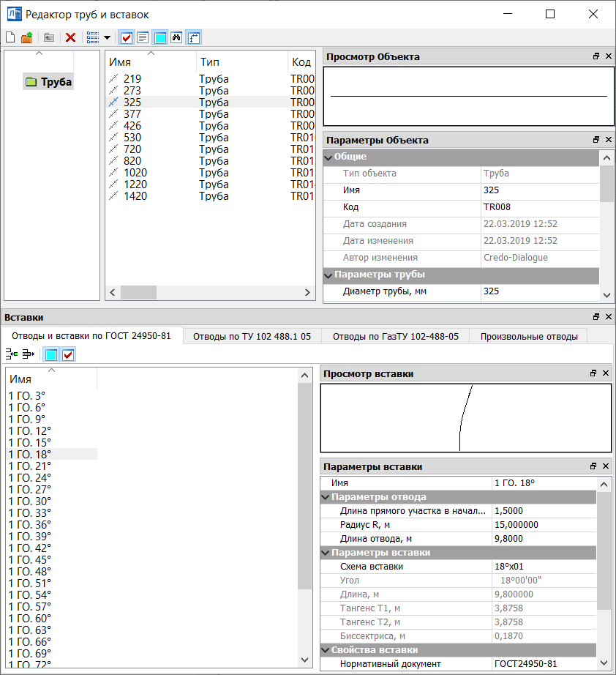Click the new blank document icon
The width and height of the screenshot is (616, 675).
[x=10, y=38]
